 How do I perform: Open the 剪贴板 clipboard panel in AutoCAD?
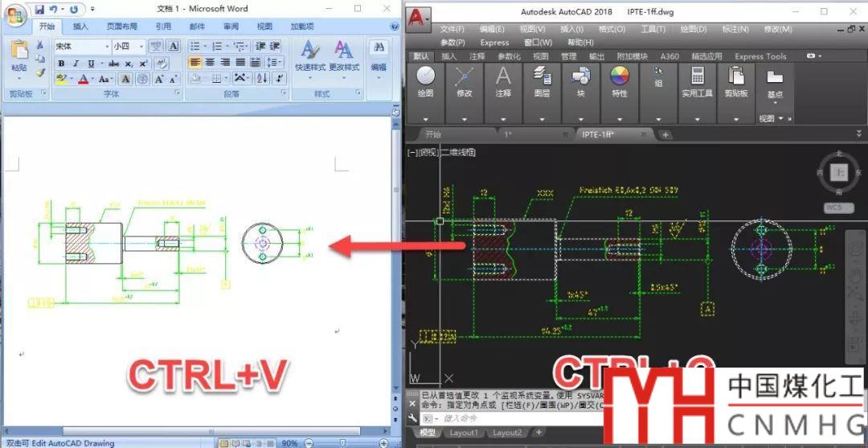[x=736, y=93]
